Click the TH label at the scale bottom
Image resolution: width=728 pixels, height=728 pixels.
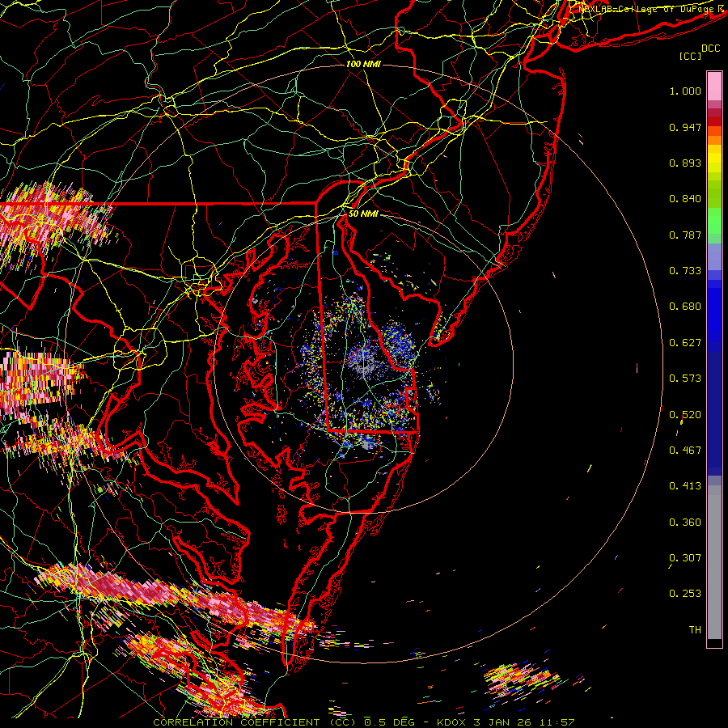tap(695, 630)
